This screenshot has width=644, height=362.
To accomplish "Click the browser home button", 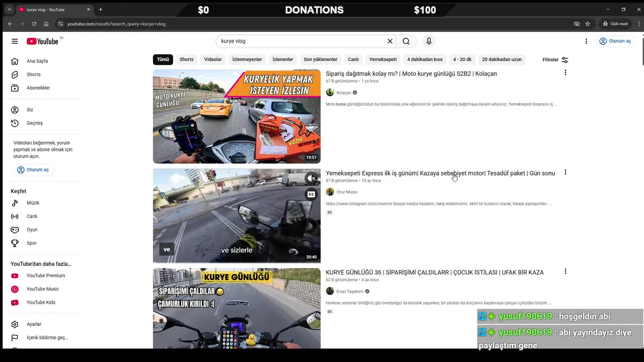I will click(46, 24).
